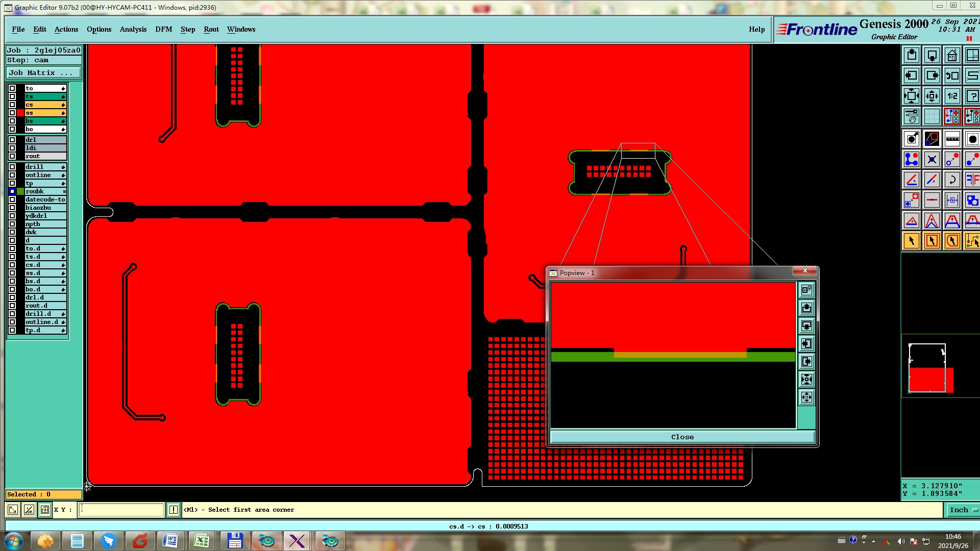Toggle the drill layer checkbox

(x=12, y=167)
